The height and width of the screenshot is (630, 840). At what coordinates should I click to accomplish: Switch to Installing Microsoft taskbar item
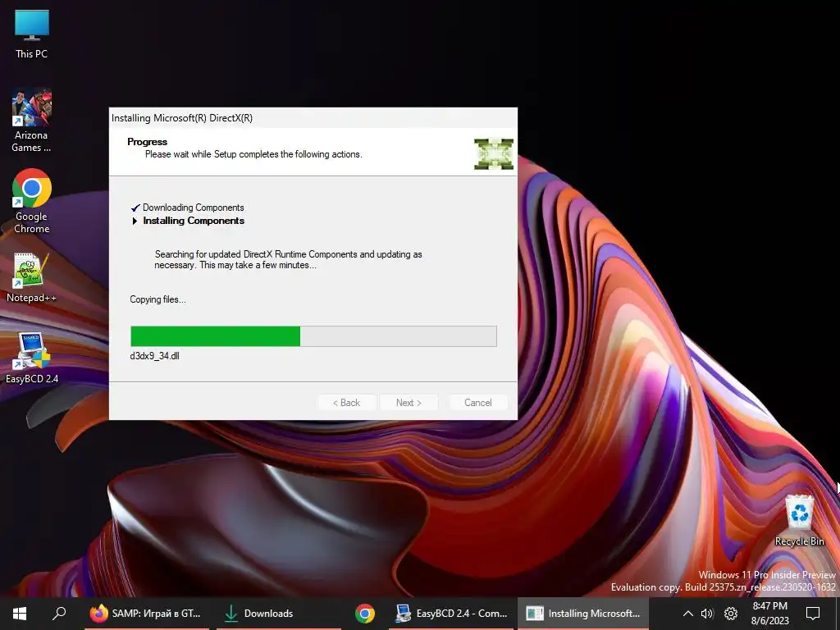[x=583, y=614]
